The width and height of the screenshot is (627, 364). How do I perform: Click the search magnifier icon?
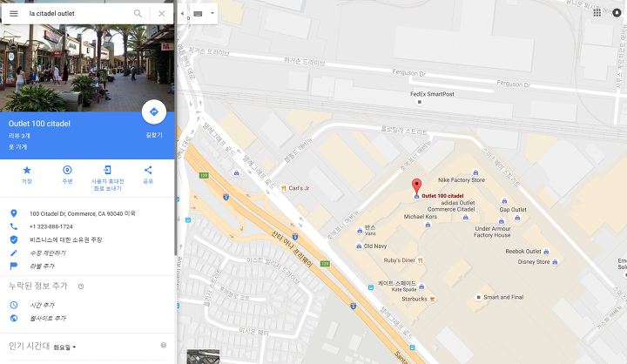click(x=138, y=13)
